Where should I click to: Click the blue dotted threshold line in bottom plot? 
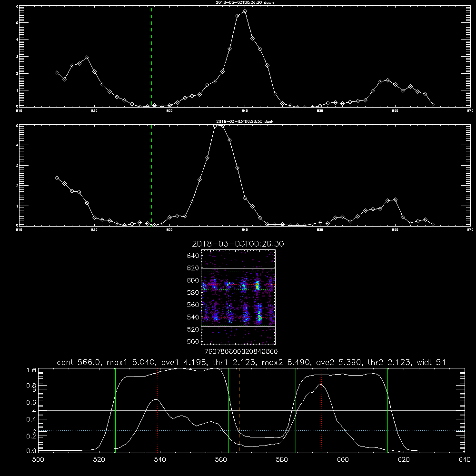pyautogui.click(x=251, y=430)
